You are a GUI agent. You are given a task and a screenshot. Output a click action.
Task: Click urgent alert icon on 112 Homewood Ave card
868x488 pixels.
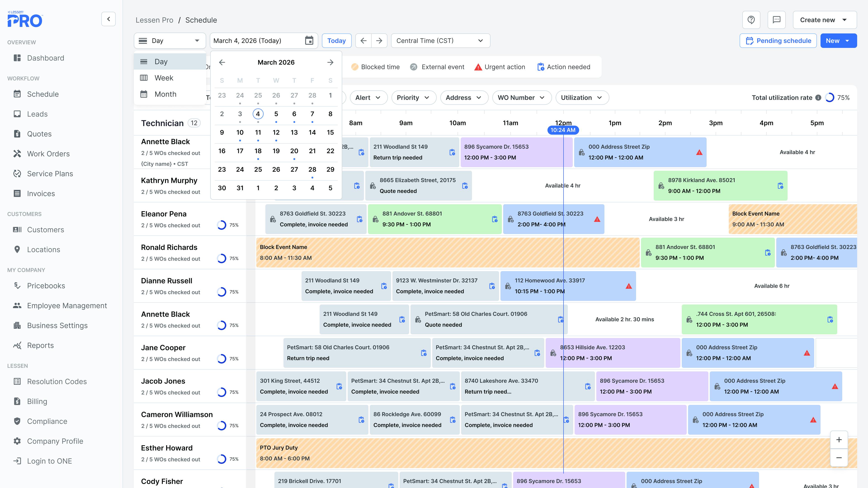point(629,286)
